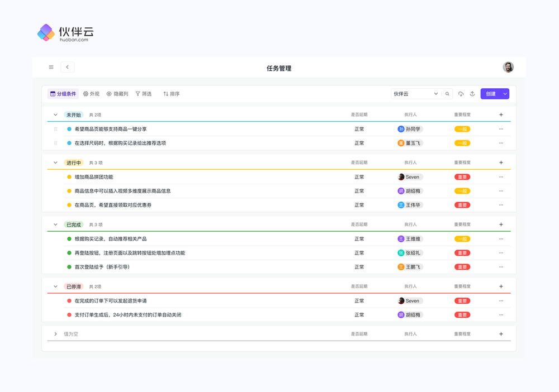The width and height of the screenshot is (559, 392).
Task: Click the cloud download icon
Action: (461, 94)
